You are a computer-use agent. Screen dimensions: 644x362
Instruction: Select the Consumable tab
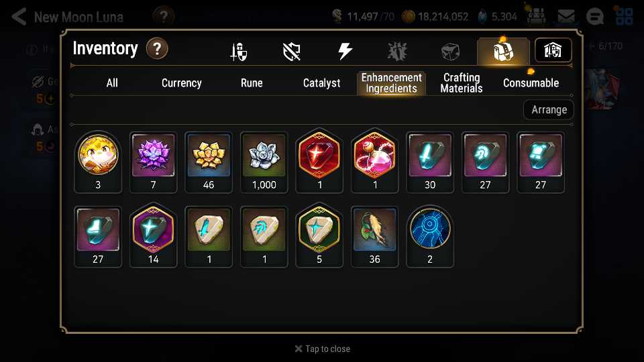pos(531,83)
